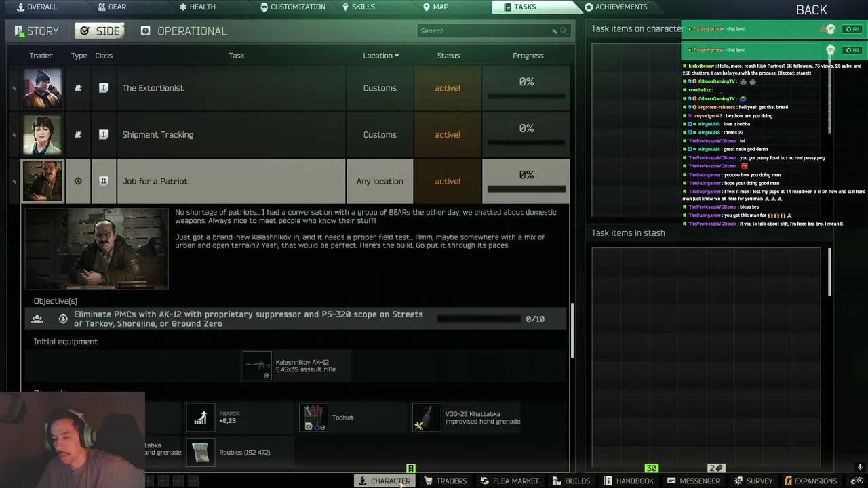Viewport: 868px width, 488px height.
Task: Open the Overall tab
Action: pos(37,7)
